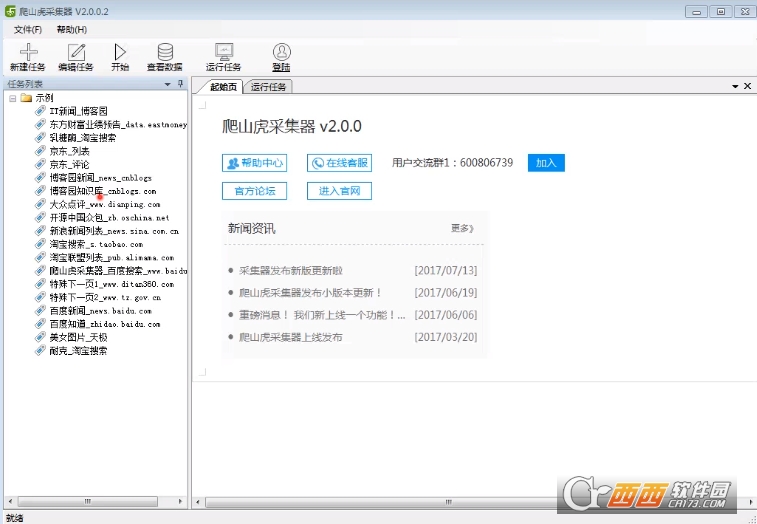Open news 爬山虎采集器上线发布

291,337
